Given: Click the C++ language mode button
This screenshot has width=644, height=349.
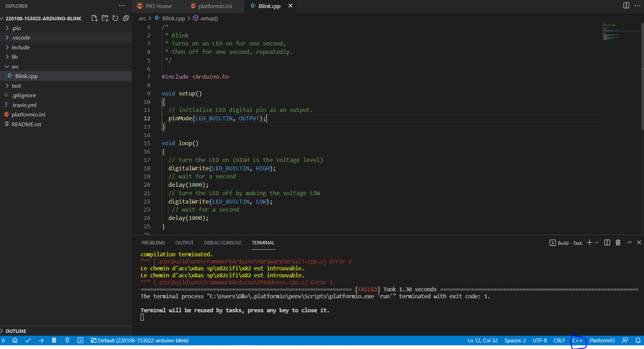Looking at the screenshot, I should coord(577,340).
